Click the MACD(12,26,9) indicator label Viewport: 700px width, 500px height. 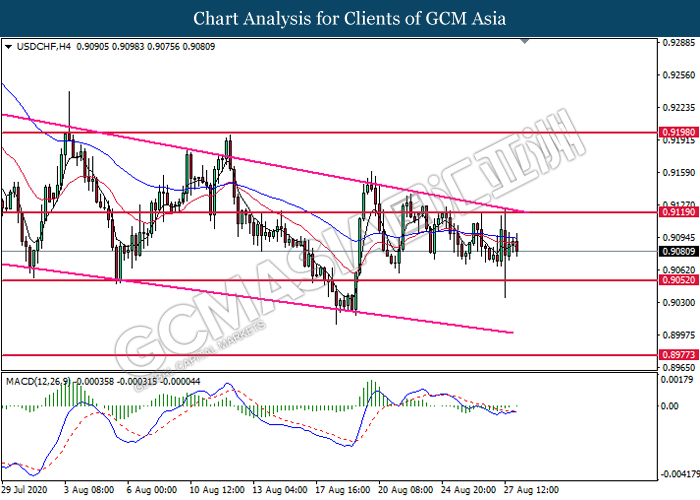[x=38, y=381]
